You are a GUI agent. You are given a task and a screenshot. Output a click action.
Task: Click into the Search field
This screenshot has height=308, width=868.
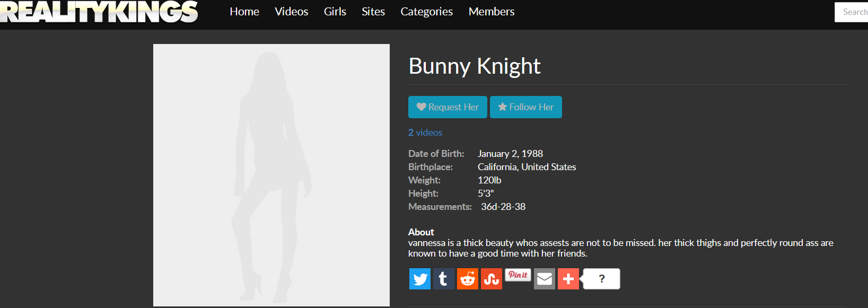point(853,12)
